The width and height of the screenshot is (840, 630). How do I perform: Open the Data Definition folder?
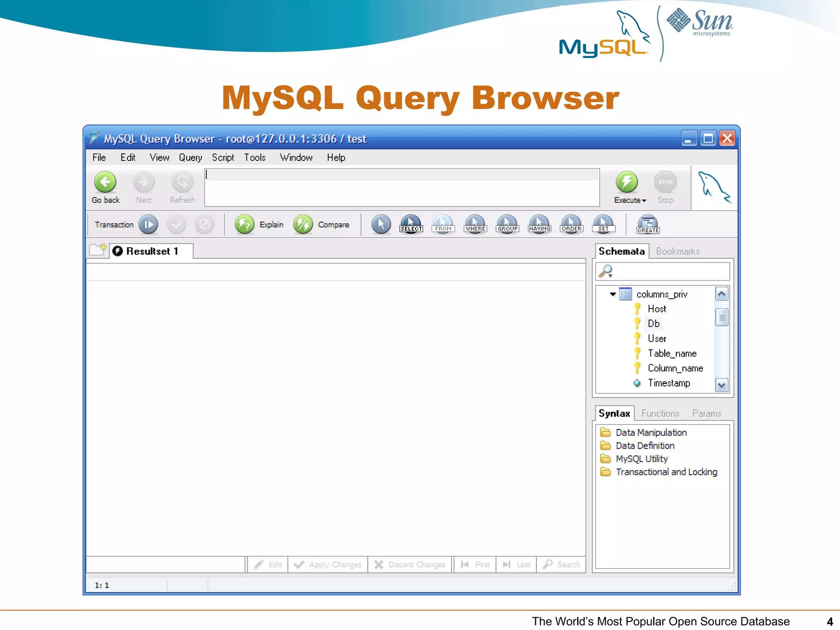[x=637, y=445]
